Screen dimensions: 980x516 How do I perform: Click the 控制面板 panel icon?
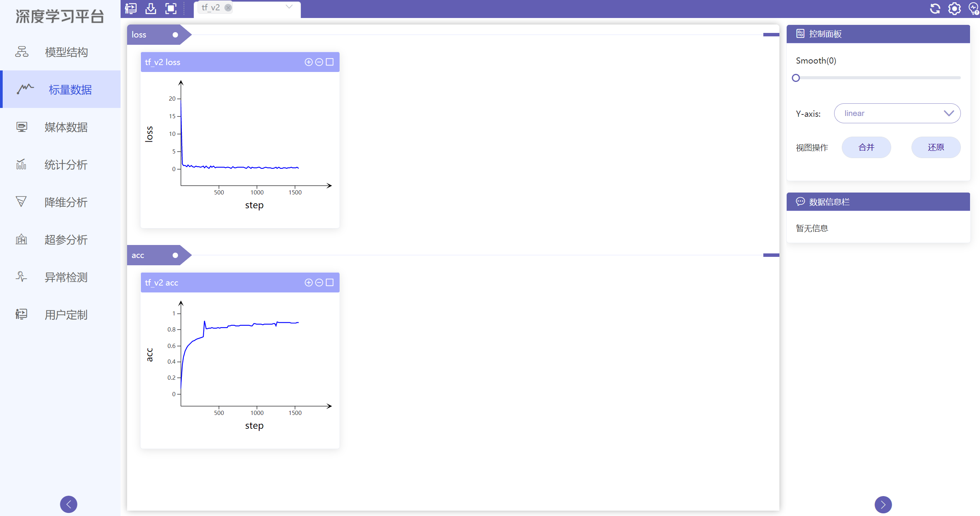pyautogui.click(x=800, y=34)
